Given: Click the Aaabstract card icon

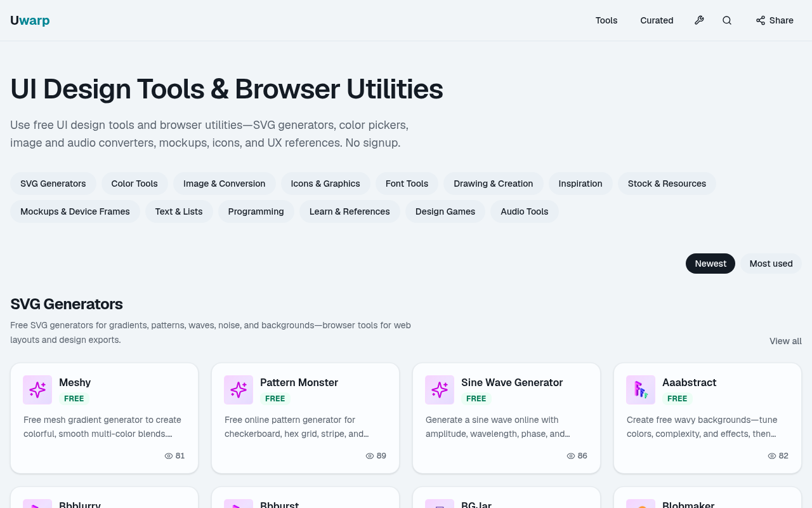Looking at the screenshot, I should pos(641,390).
